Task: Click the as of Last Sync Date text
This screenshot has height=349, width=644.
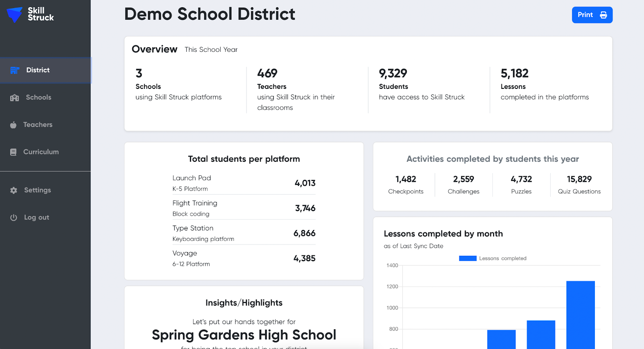Action: [413, 246]
